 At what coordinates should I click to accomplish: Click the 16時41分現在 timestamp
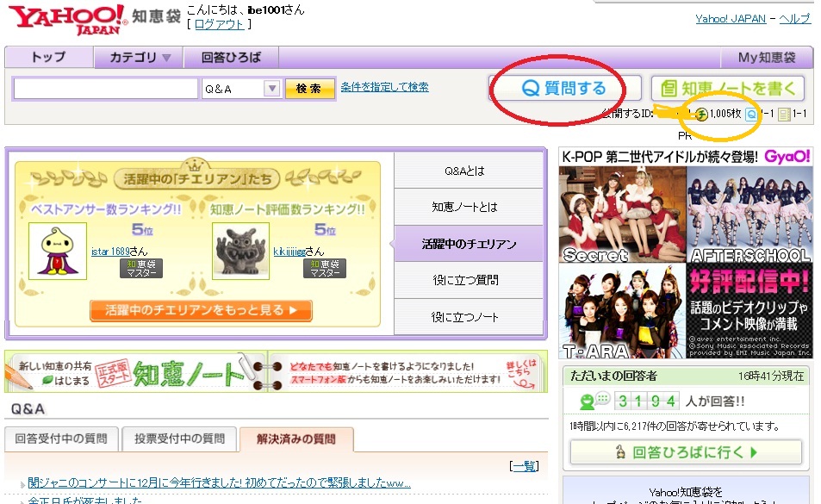pos(771,376)
